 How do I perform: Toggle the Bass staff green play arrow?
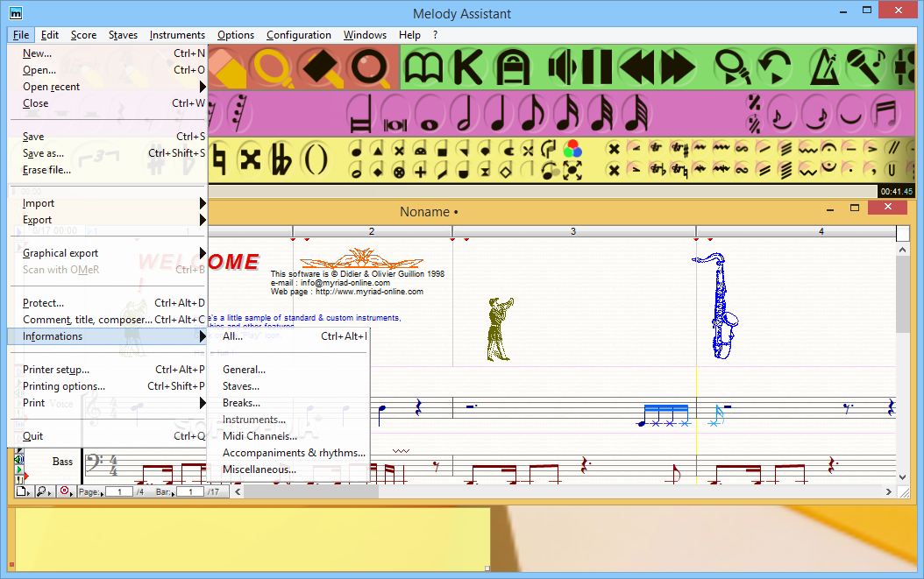click(x=19, y=470)
